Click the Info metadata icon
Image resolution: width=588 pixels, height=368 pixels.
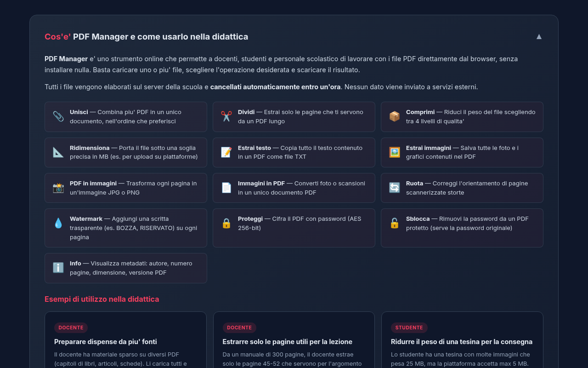[x=58, y=268]
